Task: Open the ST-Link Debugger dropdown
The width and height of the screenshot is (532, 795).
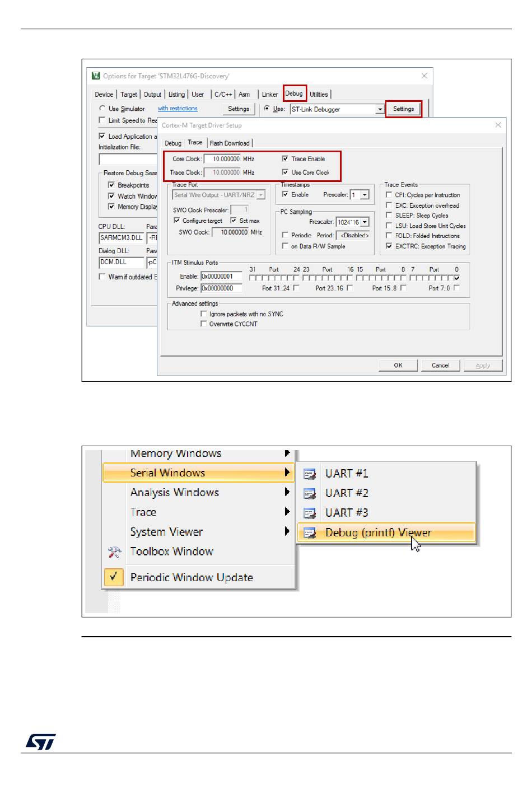Action: (x=380, y=109)
